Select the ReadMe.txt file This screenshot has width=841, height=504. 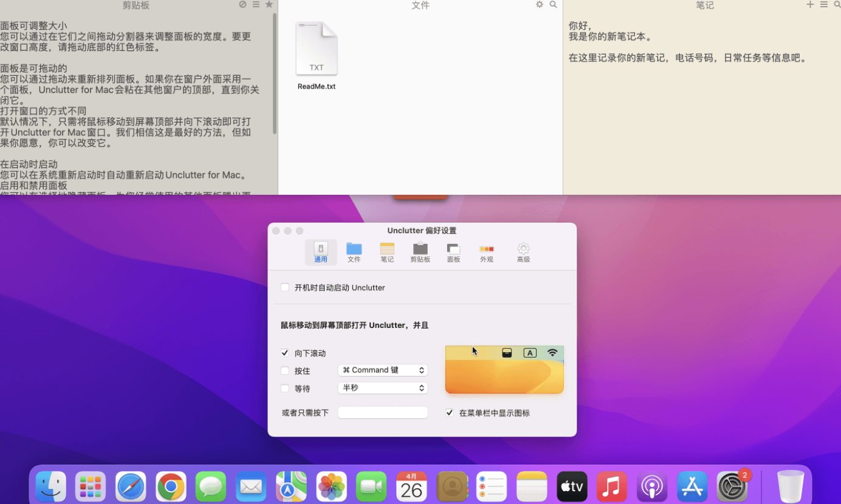point(316,56)
